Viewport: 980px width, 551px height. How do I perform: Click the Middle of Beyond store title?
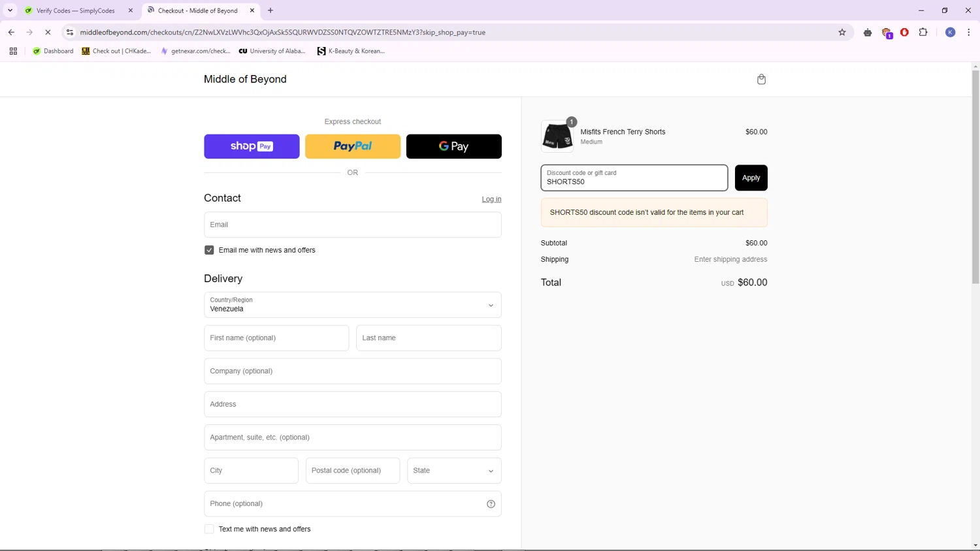pyautogui.click(x=245, y=79)
